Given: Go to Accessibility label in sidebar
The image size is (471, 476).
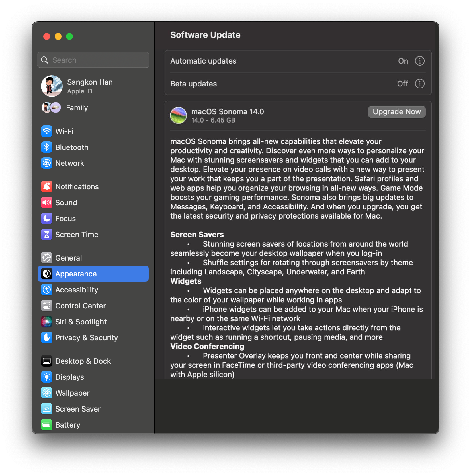Looking at the screenshot, I should pyautogui.click(x=77, y=290).
